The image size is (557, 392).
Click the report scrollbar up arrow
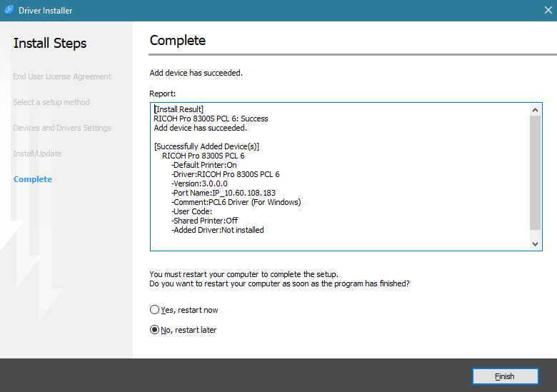[536, 110]
